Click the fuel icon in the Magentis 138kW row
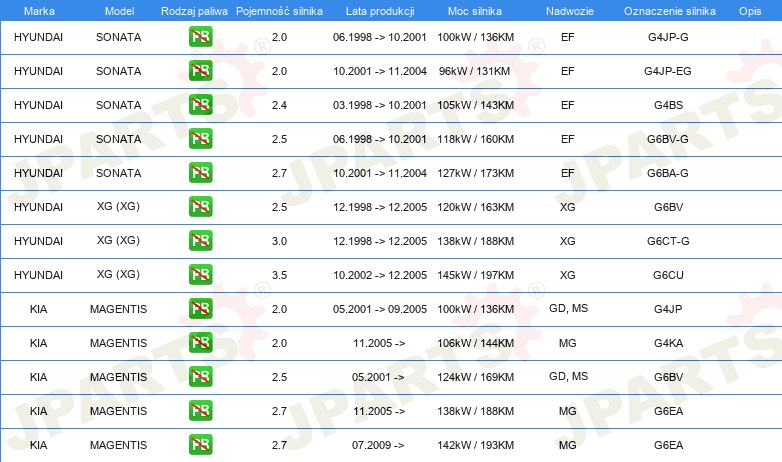This screenshot has width=782, height=462. click(x=200, y=410)
